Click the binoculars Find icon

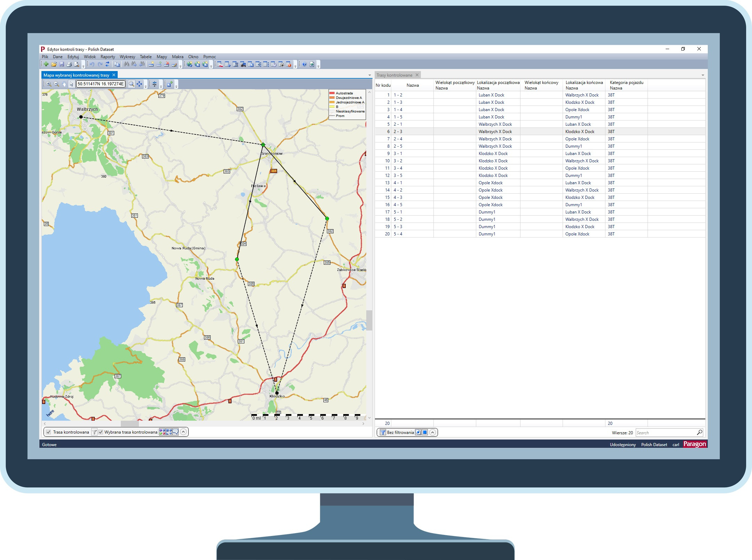click(x=126, y=64)
